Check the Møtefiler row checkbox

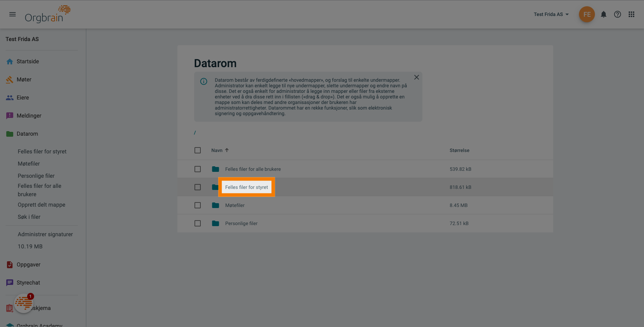pyautogui.click(x=198, y=205)
